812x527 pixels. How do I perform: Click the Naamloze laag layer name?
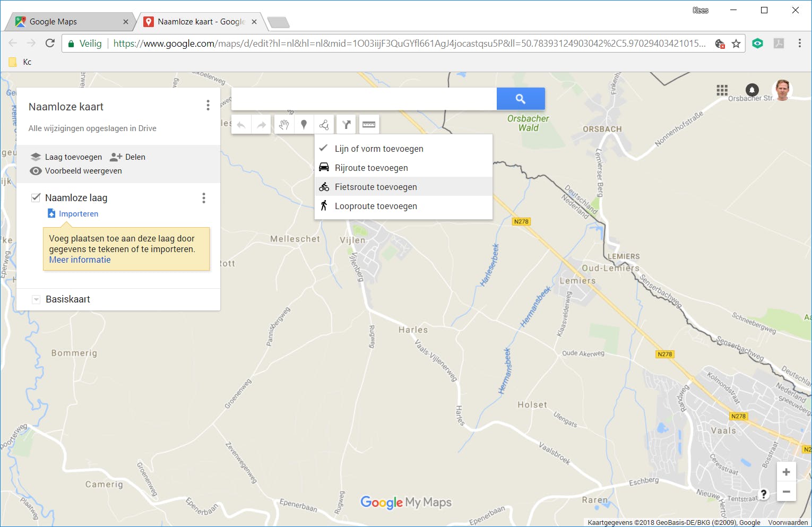pyautogui.click(x=76, y=198)
